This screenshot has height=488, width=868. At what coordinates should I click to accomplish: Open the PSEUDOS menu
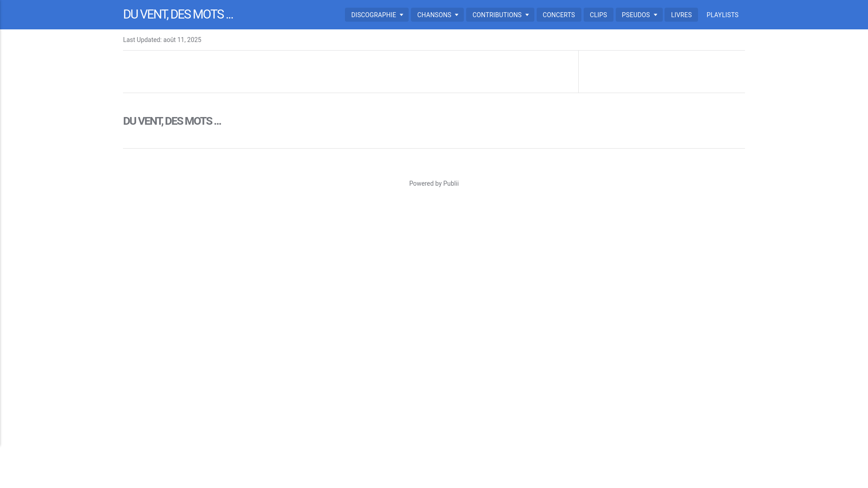point(639,15)
